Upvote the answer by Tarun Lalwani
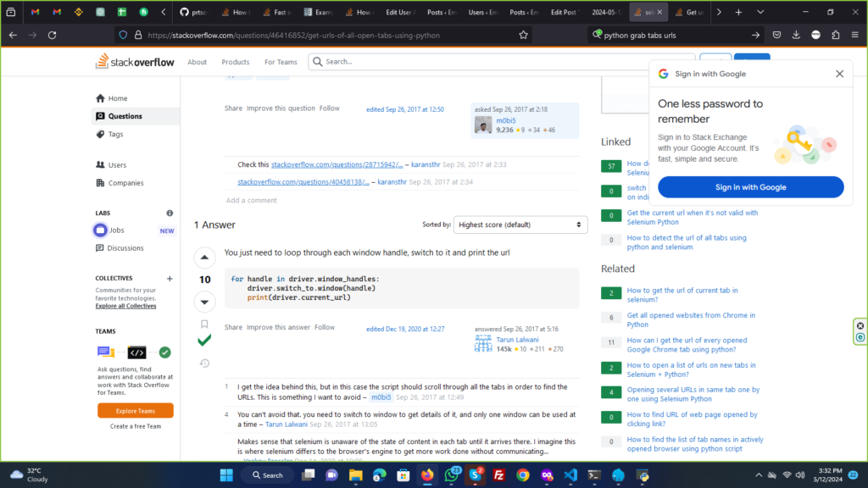This screenshot has height=488, width=868. click(x=204, y=258)
